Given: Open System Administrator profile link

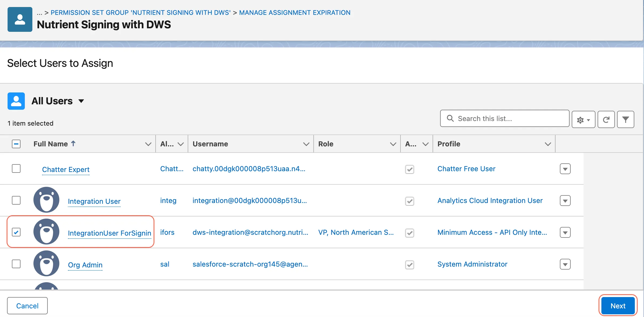Looking at the screenshot, I should [472, 264].
